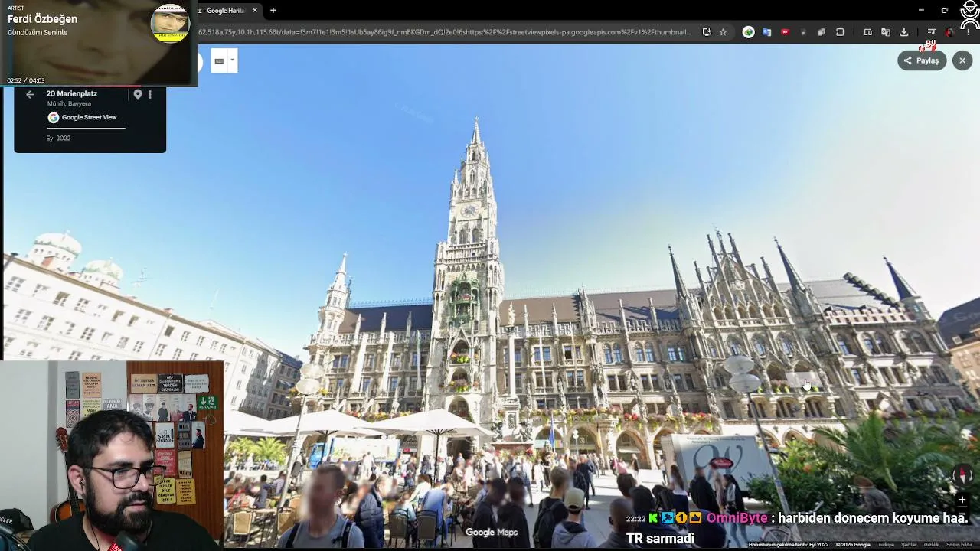Close Street View with the round X button
980x551 pixels.
(962, 60)
